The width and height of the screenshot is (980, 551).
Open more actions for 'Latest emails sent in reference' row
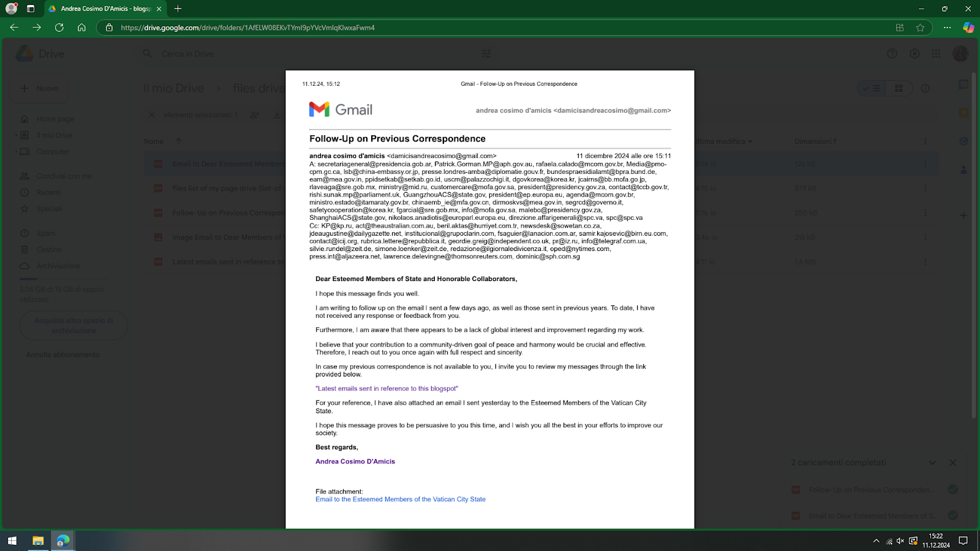tap(925, 261)
